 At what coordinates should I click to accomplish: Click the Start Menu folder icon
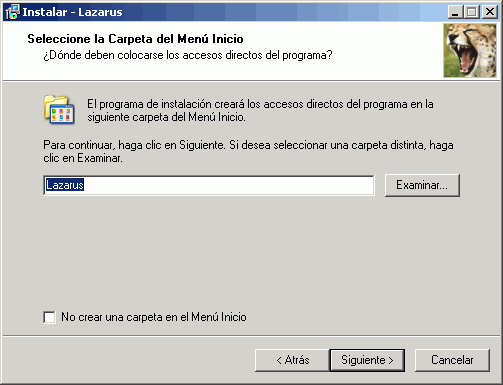pos(59,109)
